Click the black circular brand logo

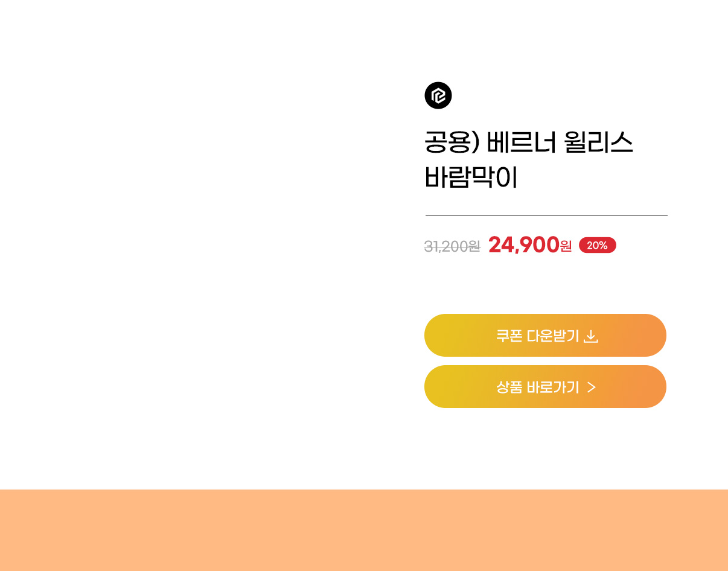coord(438,95)
